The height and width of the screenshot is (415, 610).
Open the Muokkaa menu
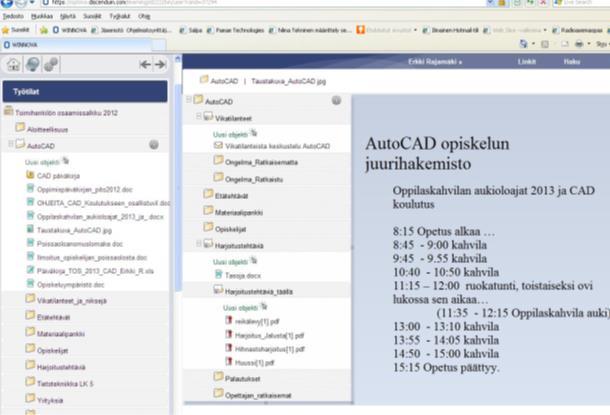[42, 16]
